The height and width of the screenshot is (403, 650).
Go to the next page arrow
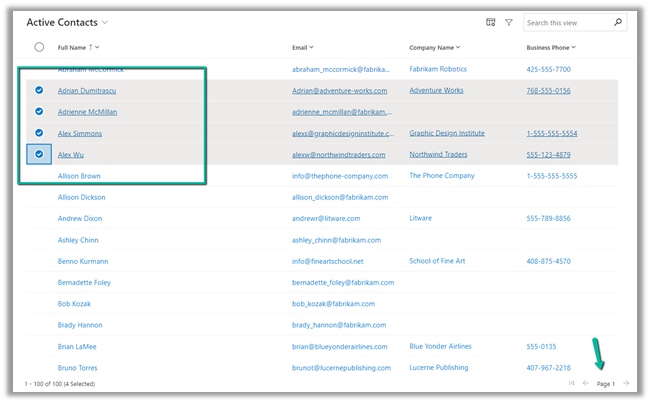click(626, 384)
